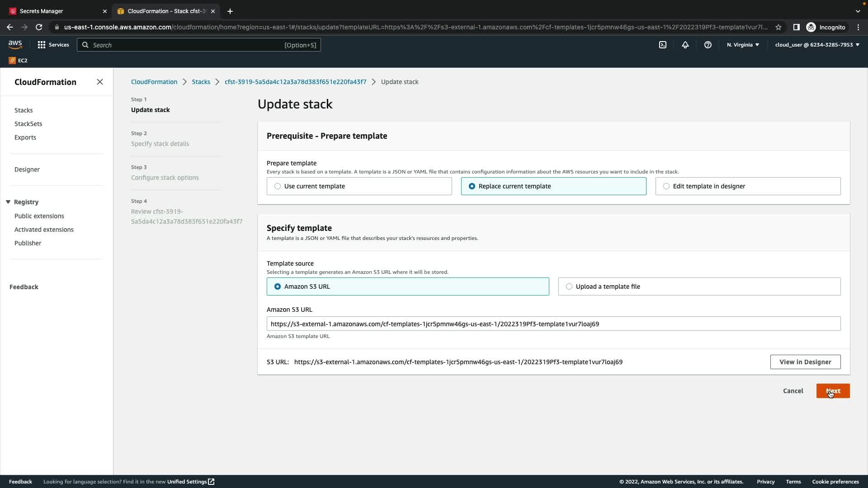Screen dimensions: 868x488
Task: Select Edit template in designer option
Action: pos(666,186)
